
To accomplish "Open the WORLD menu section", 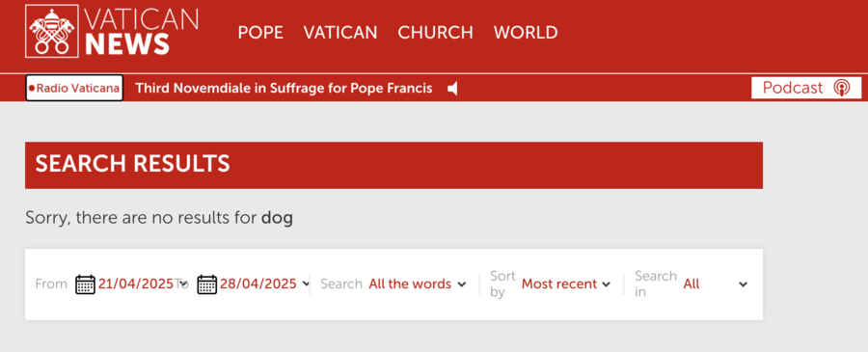I will pos(526,33).
